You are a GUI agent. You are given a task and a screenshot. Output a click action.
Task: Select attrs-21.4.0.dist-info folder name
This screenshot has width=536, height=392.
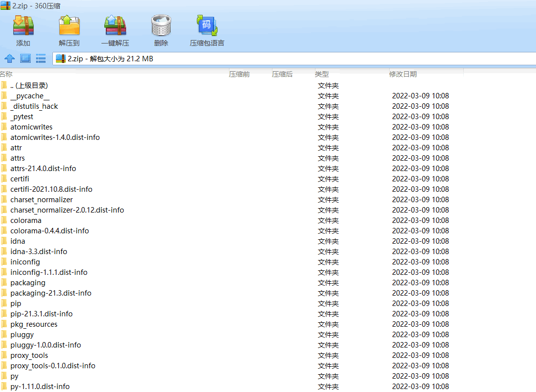[43, 169]
